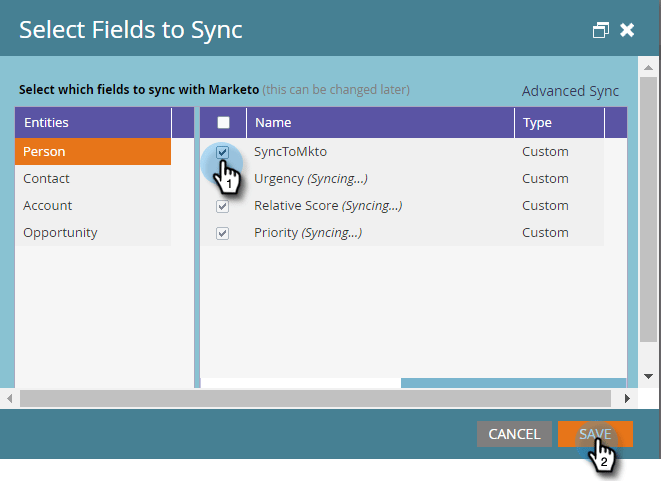661x481 pixels.
Task: Sort by the Name column header
Action: point(380,123)
